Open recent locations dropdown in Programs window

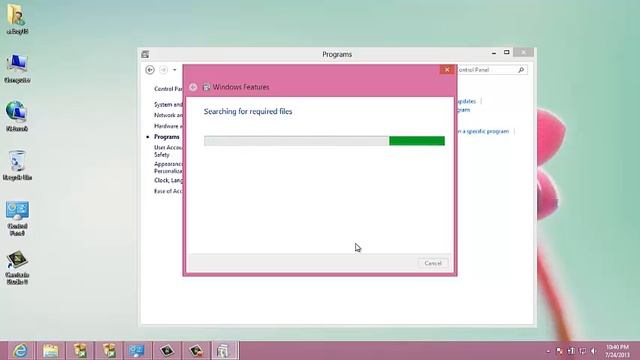tap(175, 70)
